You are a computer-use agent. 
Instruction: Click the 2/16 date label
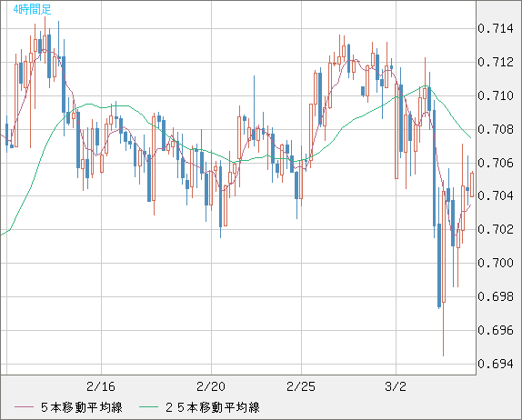(101, 386)
